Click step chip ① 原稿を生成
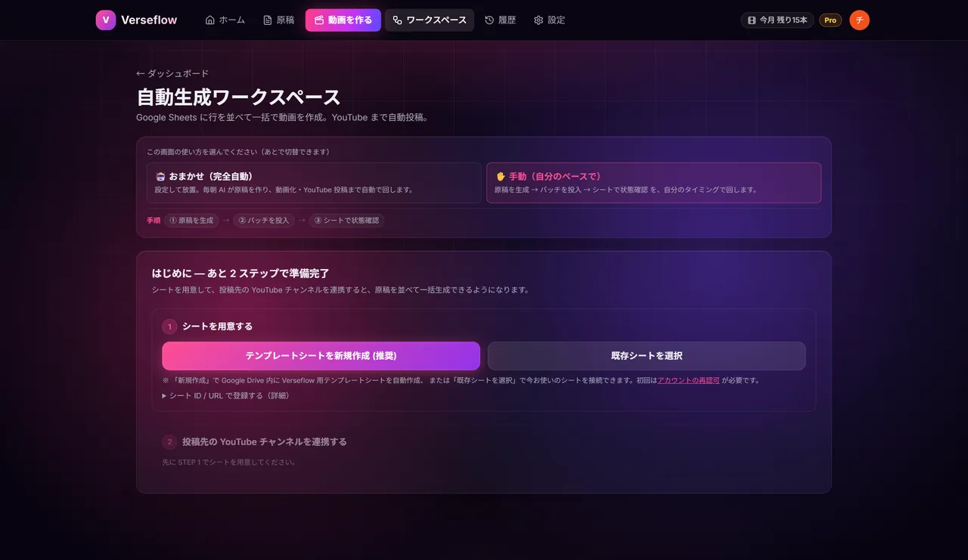968x560 pixels. click(191, 221)
